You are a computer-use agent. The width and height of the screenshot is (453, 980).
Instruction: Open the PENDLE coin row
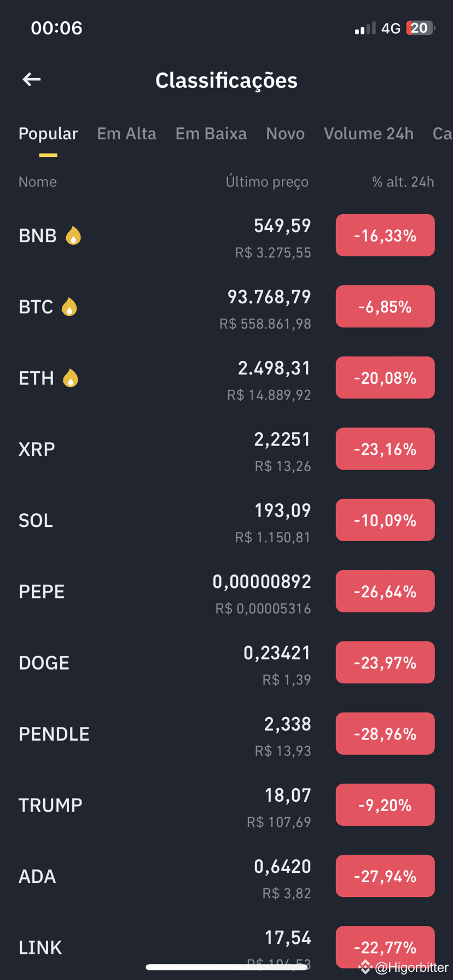[x=226, y=734]
